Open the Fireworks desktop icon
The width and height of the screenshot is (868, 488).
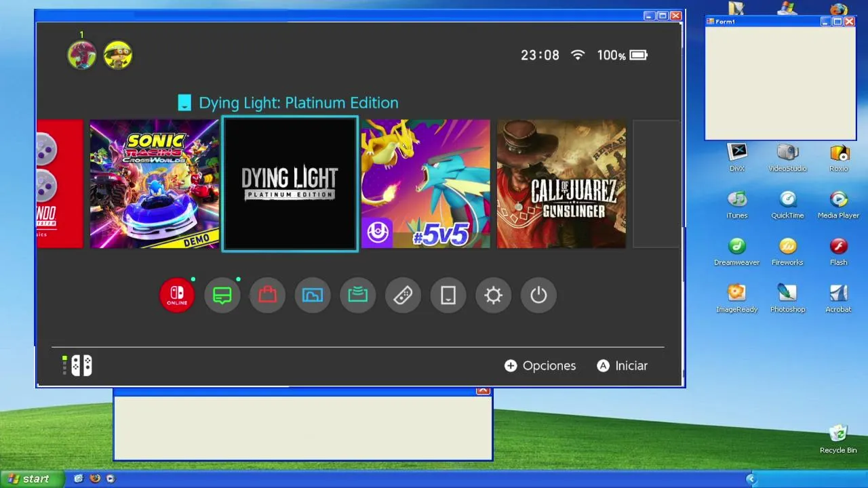coord(787,252)
